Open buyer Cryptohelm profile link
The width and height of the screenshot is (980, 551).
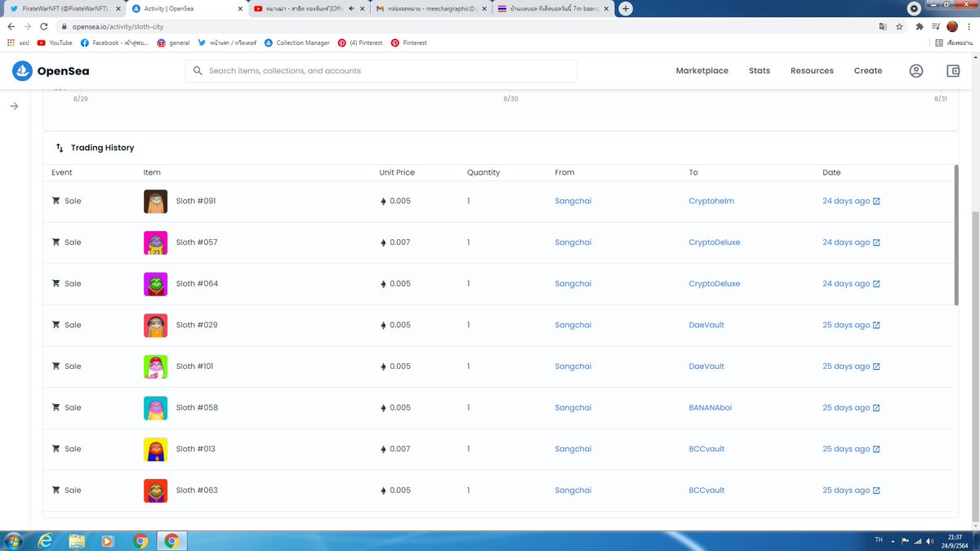click(x=711, y=201)
